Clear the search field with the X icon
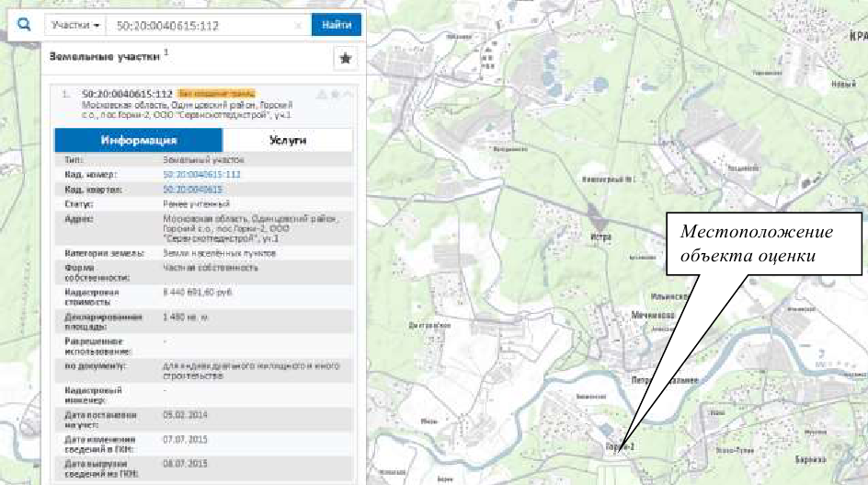The image size is (868, 485). (x=298, y=26)
